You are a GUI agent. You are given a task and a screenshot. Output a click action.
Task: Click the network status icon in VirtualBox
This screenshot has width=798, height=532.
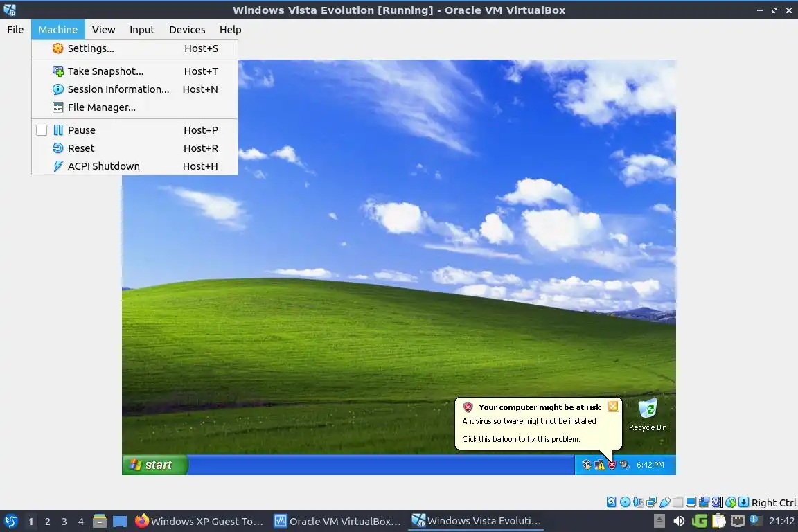tap(651, 502)
